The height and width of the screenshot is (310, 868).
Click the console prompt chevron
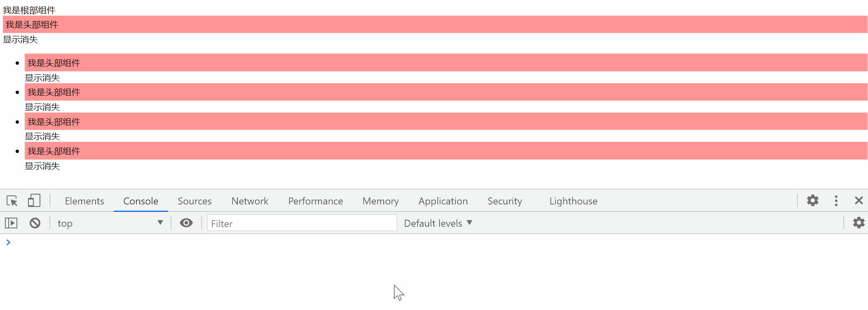coord(8,242)
